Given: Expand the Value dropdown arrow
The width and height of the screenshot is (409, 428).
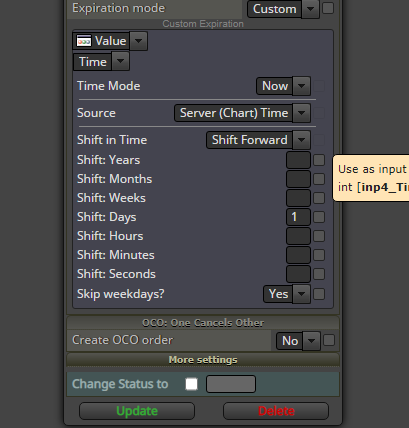Looking at the screenshot, I should coord(138,41).
